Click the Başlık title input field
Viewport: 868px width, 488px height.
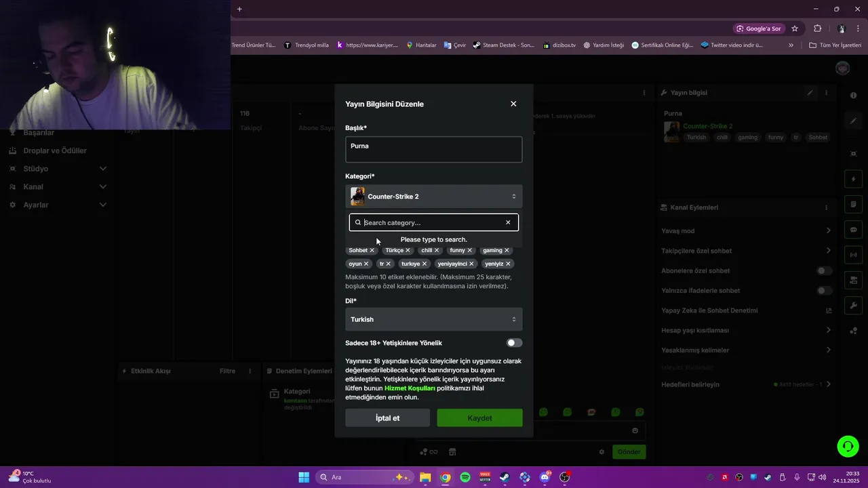pos(434,149)
